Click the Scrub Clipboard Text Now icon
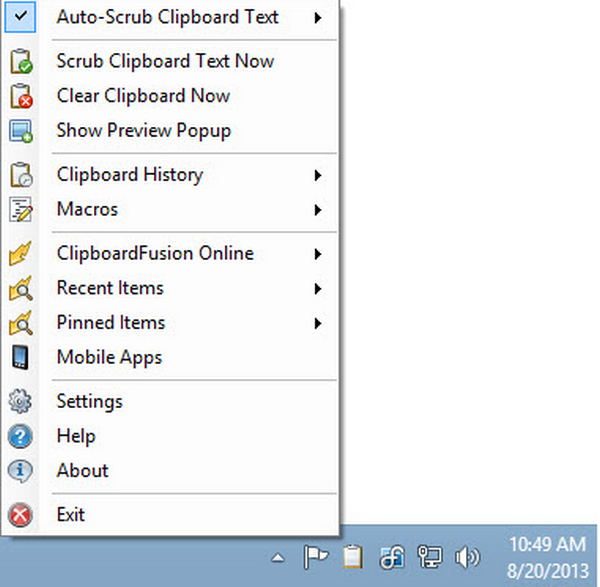 click(21, 61)
